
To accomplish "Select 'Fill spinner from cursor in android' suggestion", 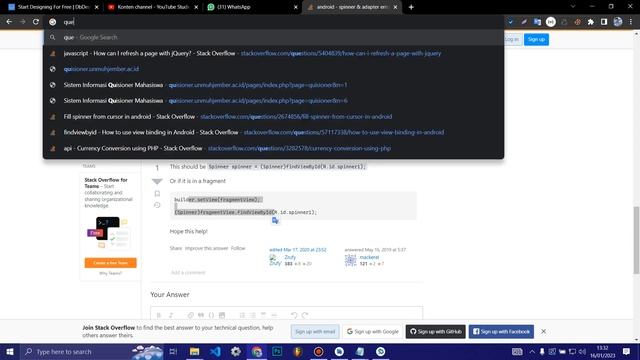I will 273,116.
